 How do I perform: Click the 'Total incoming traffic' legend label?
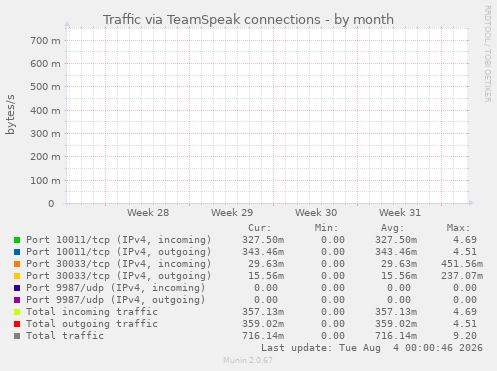point(92,312)
